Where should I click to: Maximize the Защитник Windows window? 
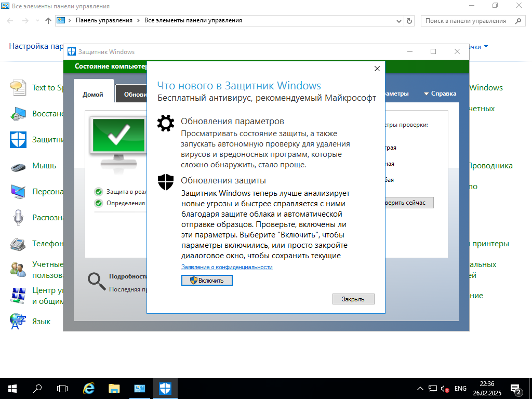pos(433,51)
